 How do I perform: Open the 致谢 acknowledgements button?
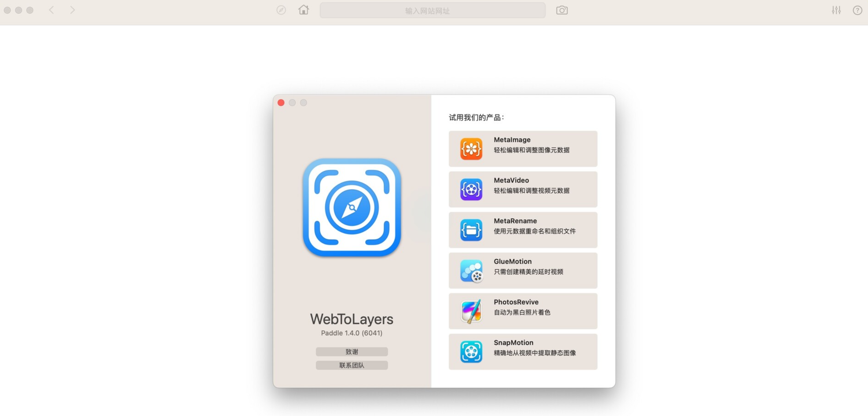(351, 351)
